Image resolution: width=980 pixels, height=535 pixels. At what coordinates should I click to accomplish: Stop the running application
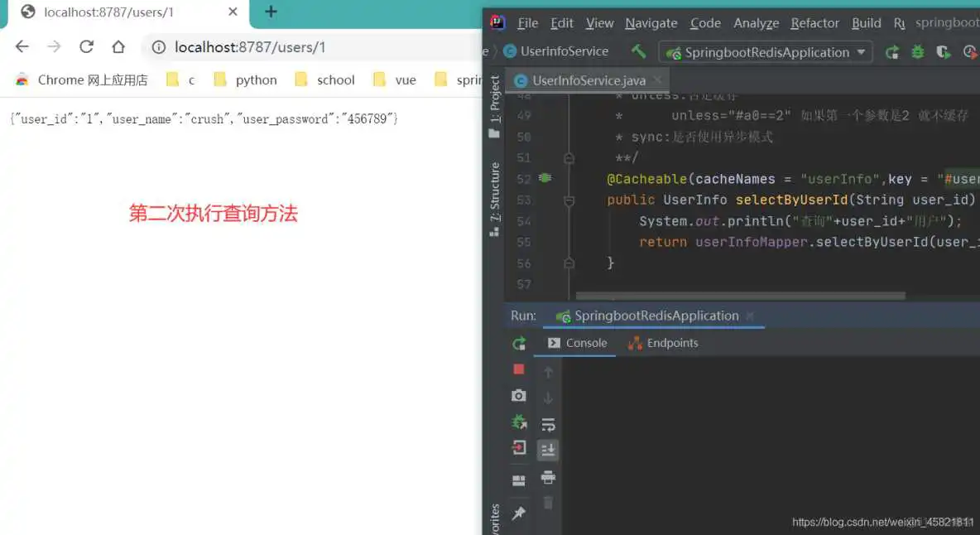(x=518, y=369)
